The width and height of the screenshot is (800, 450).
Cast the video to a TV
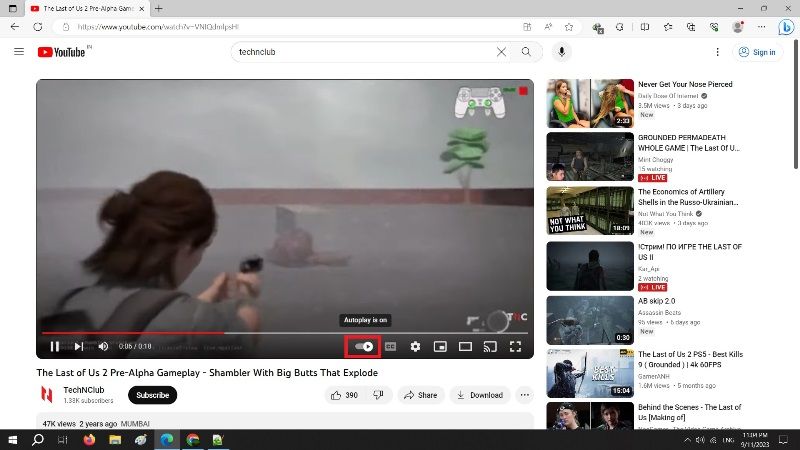click(x=490, y=346)
